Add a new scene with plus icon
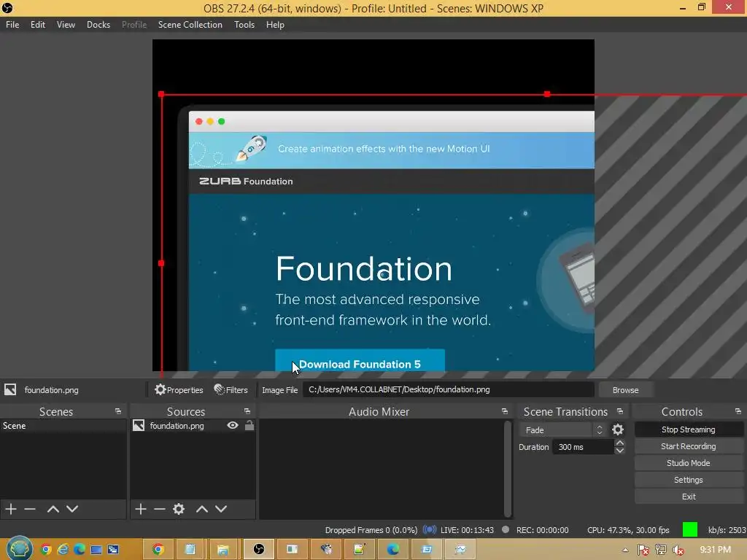The height and width of the screenshot is (560, 747). [11, 508]
